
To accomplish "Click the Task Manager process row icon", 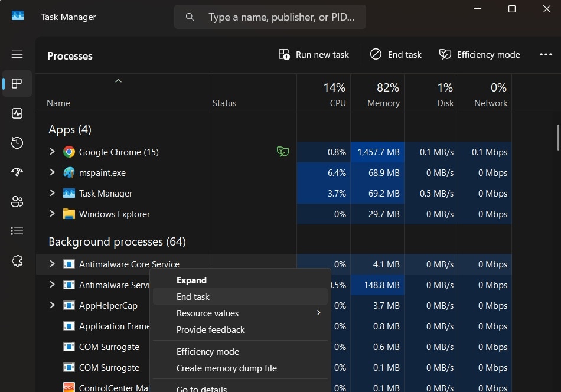I will [69, 194].
